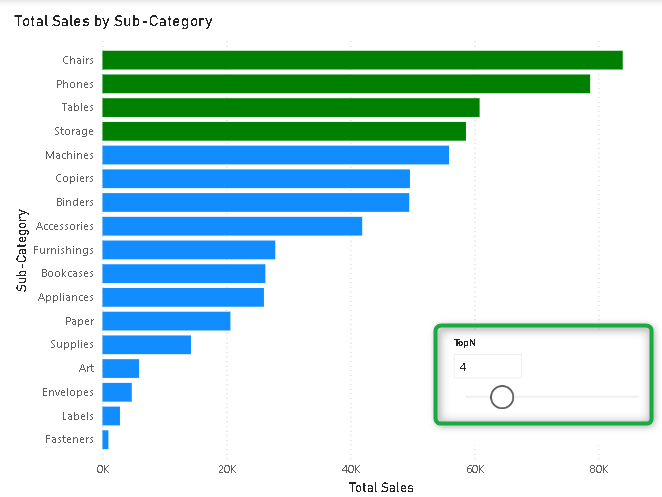Click the Furnishings bar
This screenshot has width=662, height=497.
(x=188, y=250)
